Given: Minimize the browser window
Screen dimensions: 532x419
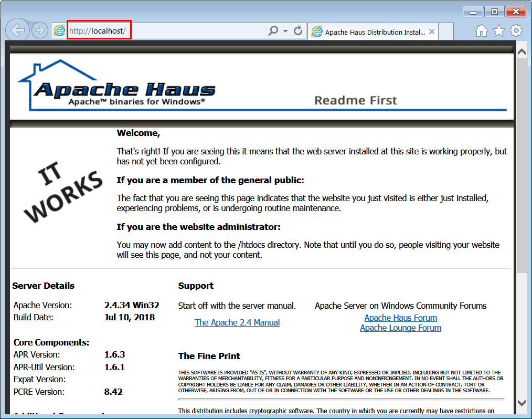Looking at the screenshot, I should point(473,12).
